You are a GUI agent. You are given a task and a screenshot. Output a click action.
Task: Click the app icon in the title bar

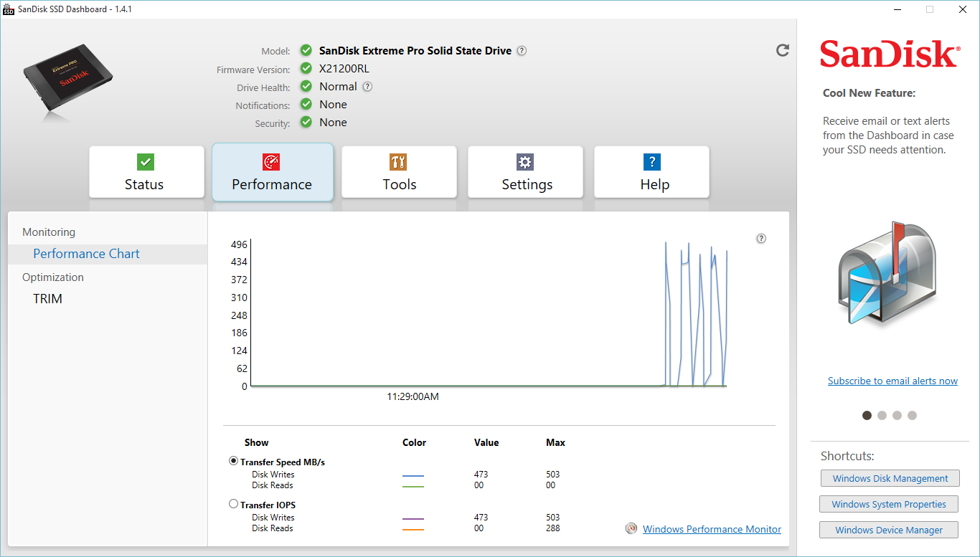pos(9,9)
